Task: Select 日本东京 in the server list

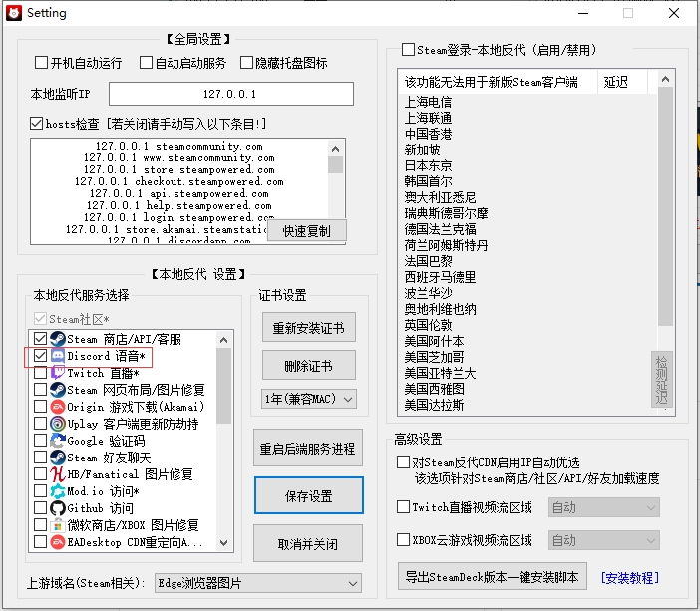Action: pyautogui.click(x=429, y=165)
